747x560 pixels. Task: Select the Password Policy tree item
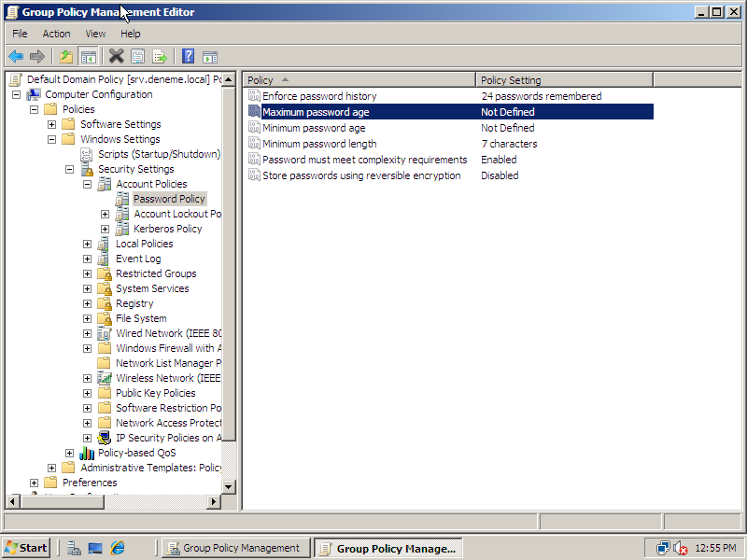tap(169, 199)
